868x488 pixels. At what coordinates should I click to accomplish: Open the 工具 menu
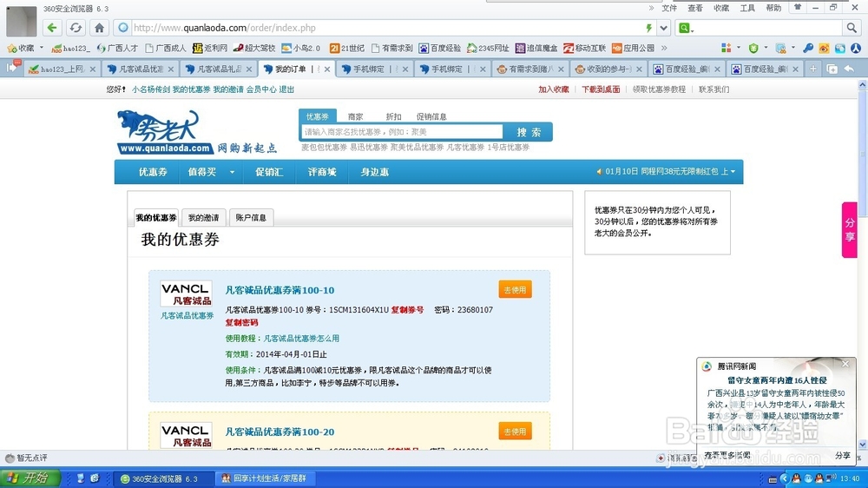[747, 8]
